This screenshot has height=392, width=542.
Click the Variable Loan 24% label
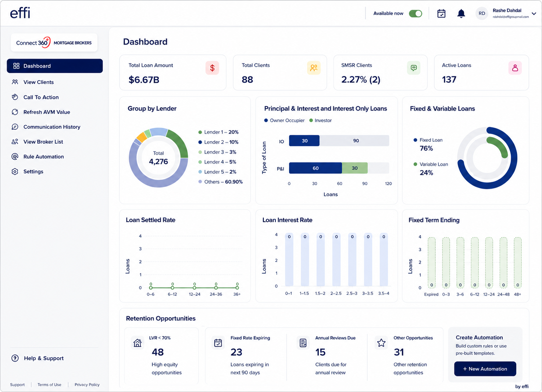pos(431,169)
